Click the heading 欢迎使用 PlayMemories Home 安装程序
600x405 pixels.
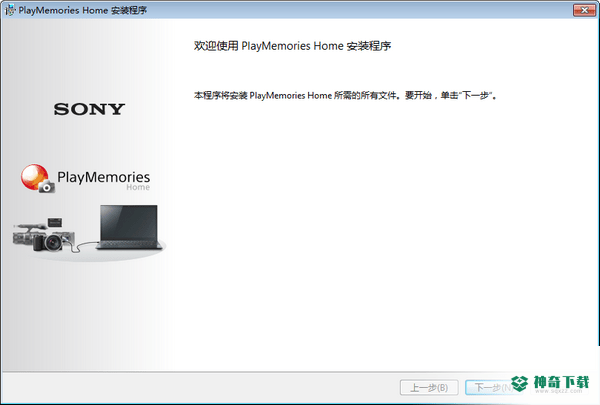(x=292, y=46)
